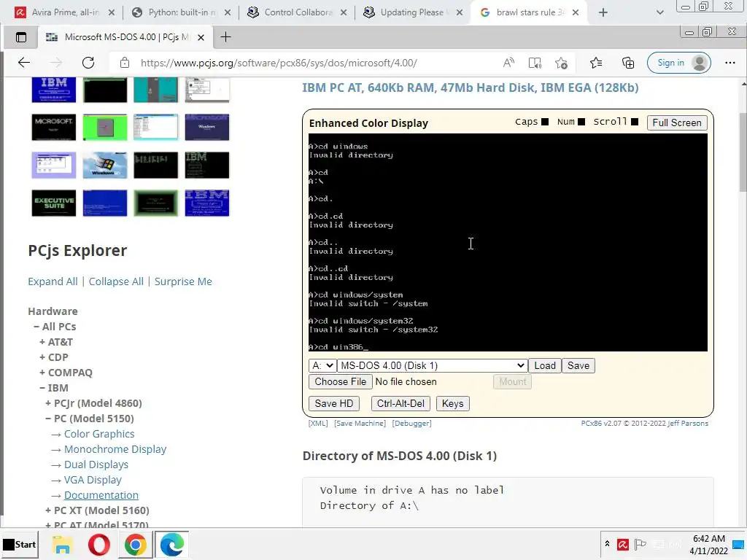This screenshot has width=747, height=560.
Task: Open Monochrome Display link
Action: coord(115,449)
